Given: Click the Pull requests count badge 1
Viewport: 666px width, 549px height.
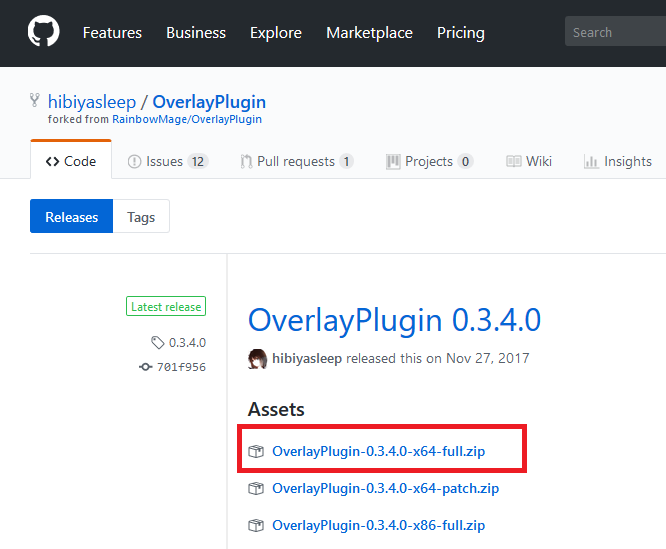Looking at the screenshot, I should 347,161.
